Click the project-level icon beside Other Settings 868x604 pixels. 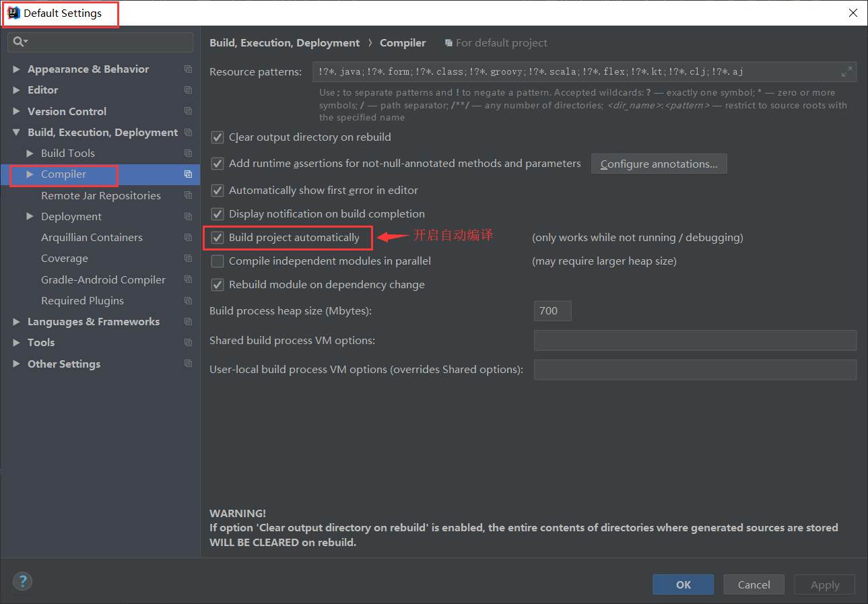click(x=188, y=364)
